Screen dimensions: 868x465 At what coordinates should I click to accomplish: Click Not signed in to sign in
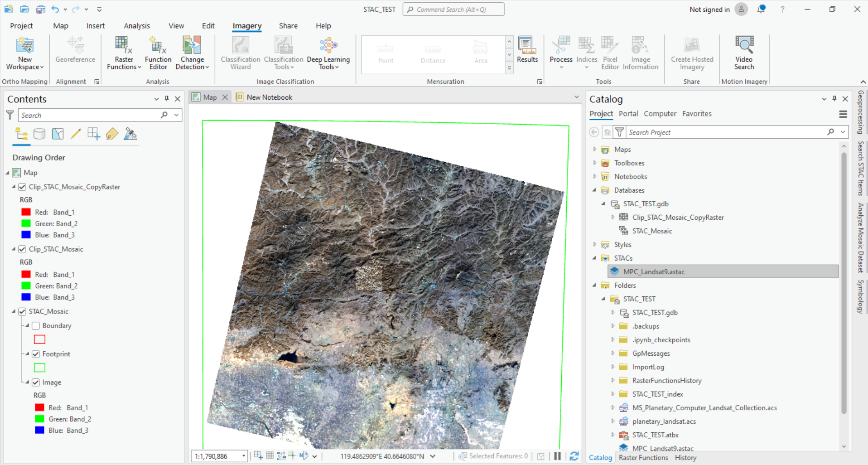click(709, 9)
